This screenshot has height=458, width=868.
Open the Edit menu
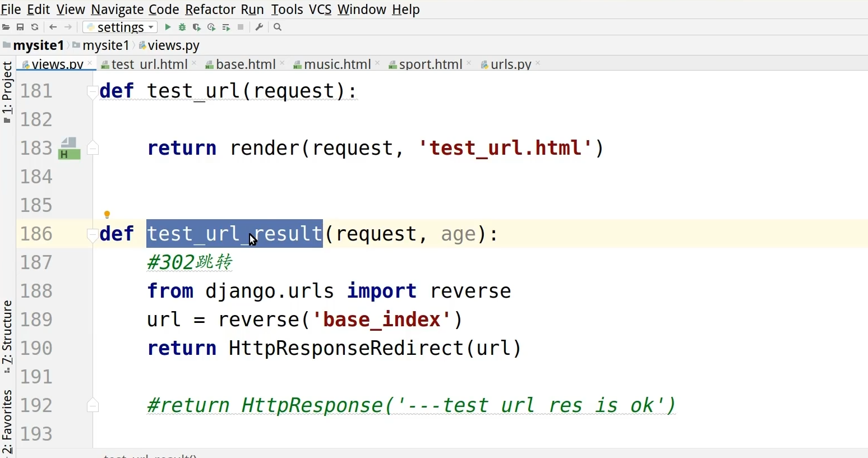39,10
